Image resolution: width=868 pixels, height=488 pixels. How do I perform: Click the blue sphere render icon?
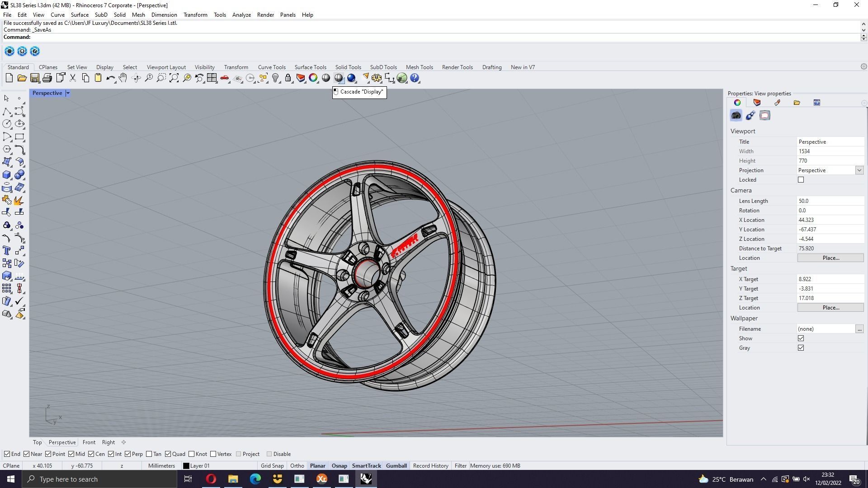point(351,78)
